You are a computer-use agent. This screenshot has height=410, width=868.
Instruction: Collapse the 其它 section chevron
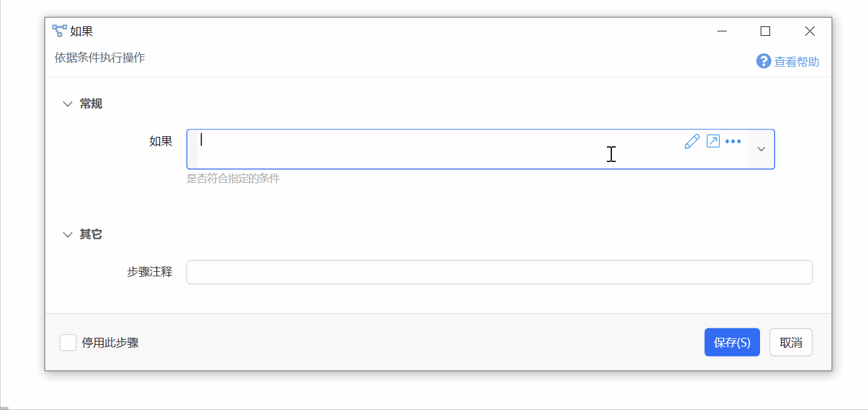tap(68, 235)
